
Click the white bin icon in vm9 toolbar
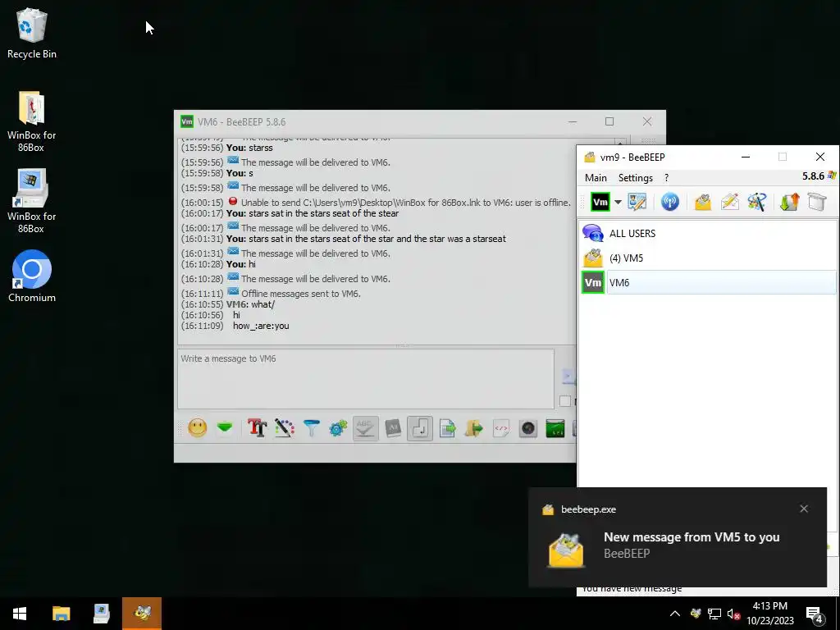pyautogui.click(x=817, y=202)
